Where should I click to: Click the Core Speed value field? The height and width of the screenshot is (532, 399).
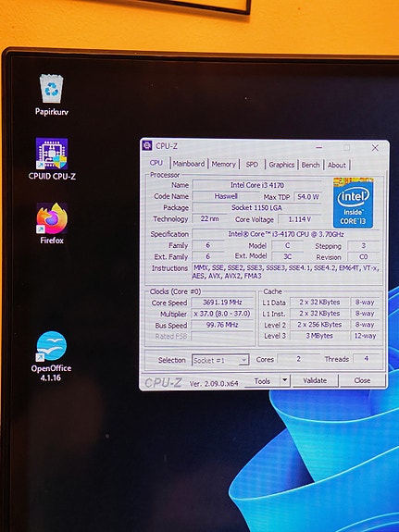(x=222, y=303)
